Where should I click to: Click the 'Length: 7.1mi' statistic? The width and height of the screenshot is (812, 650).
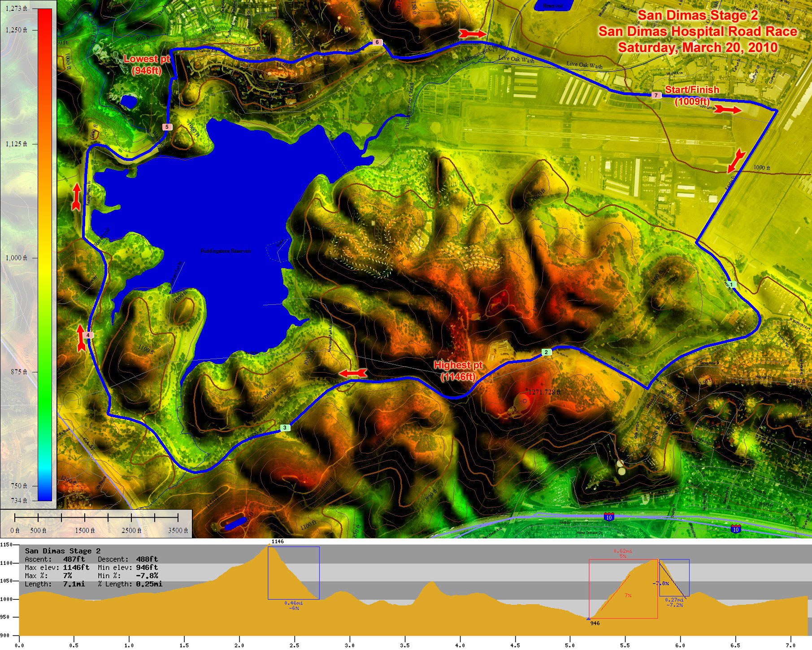[x=55, y=584]
